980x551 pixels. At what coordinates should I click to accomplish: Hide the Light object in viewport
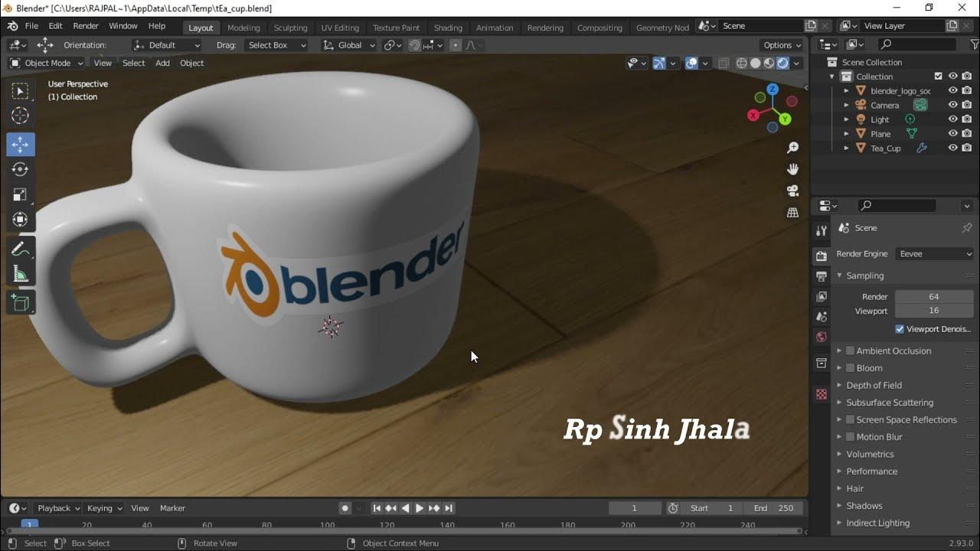[x=953, y=119]
